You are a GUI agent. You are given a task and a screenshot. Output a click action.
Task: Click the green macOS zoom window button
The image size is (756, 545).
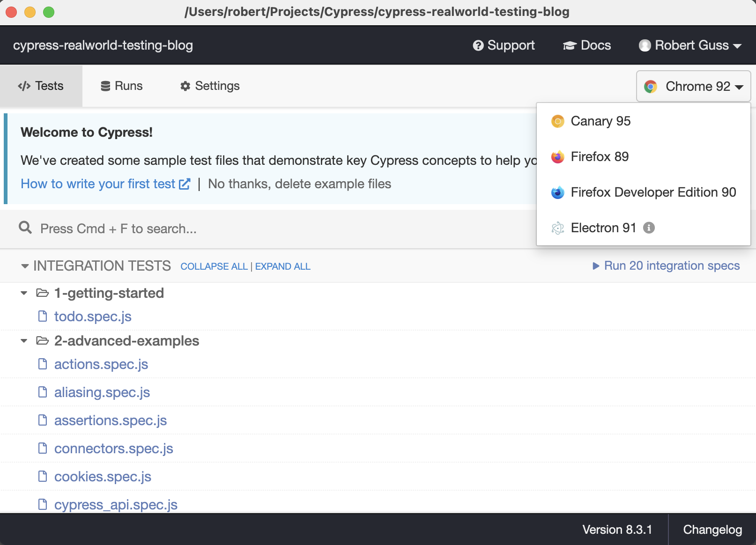tap(49, 12)
